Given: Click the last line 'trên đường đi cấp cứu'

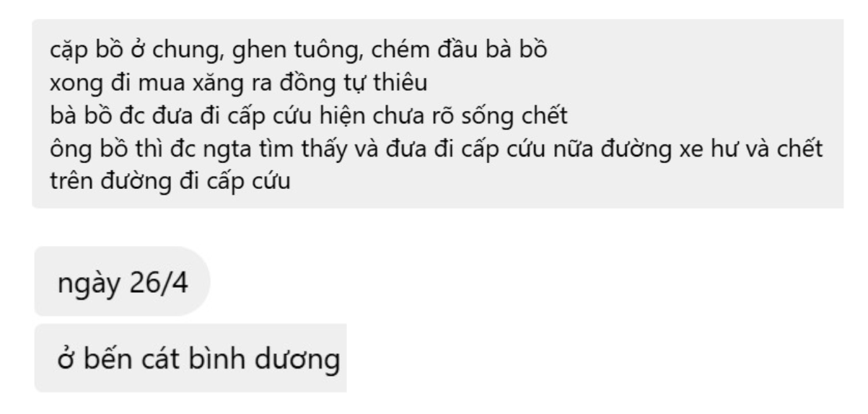Looking at the screenshot, I should (170, 179).
